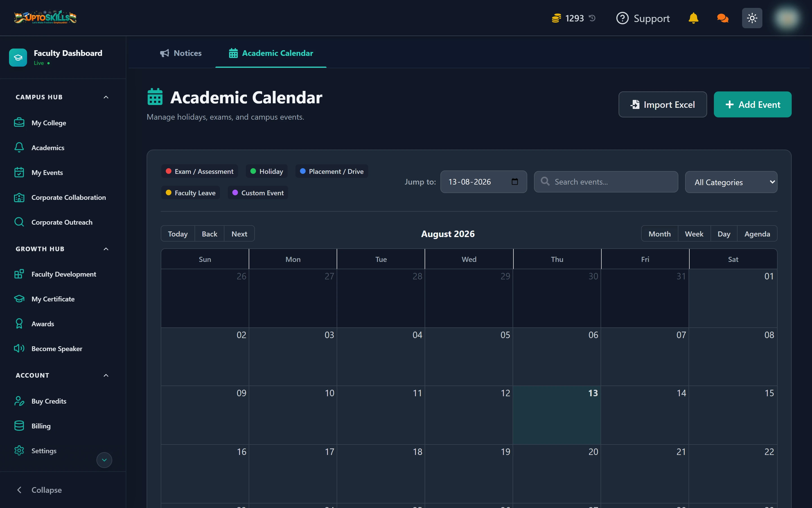Click the large Academic Calendar title icon
Screen dimensions: 812x508
[155, 97]
